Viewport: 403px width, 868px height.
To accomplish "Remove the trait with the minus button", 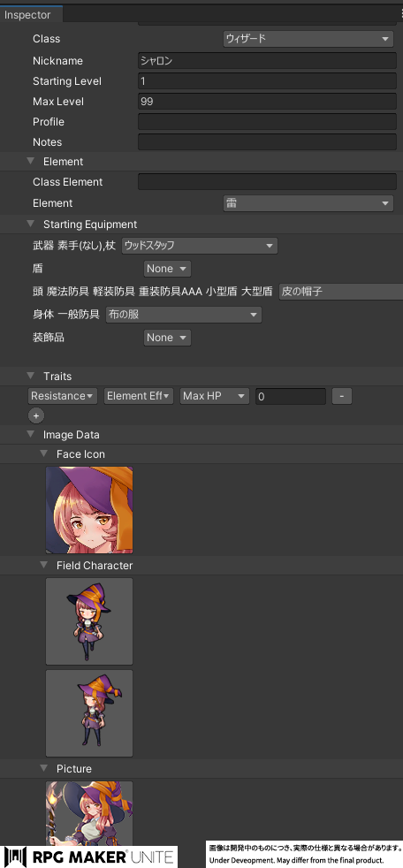I will coord(341,396).
